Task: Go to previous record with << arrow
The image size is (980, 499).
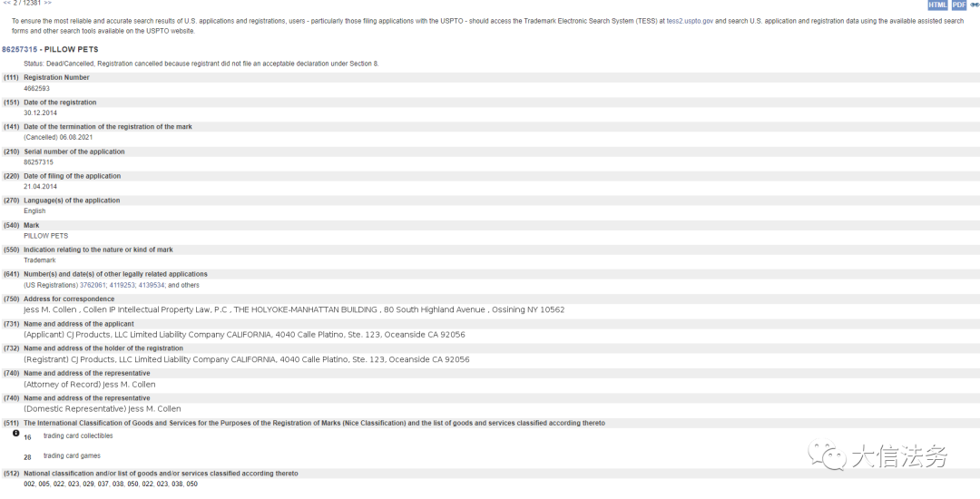Action: (x=7, y=3)
